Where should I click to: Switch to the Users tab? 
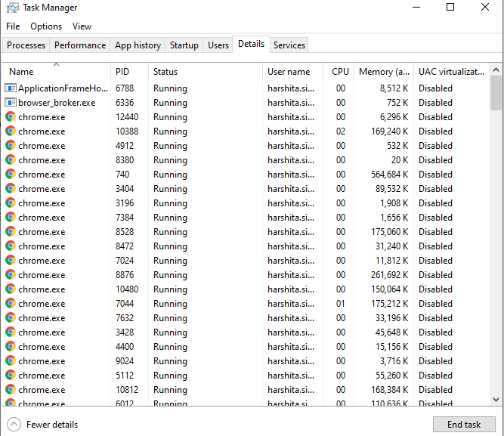click(218, 45)
